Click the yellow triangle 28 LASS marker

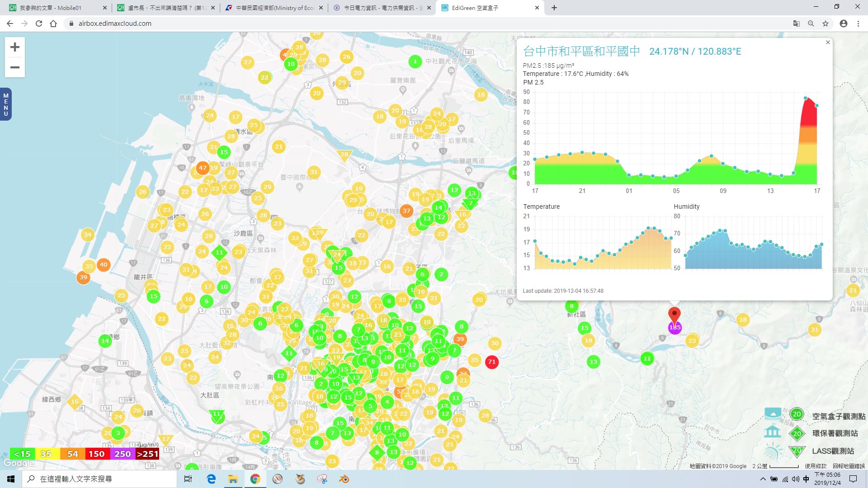tap(344, 155)
